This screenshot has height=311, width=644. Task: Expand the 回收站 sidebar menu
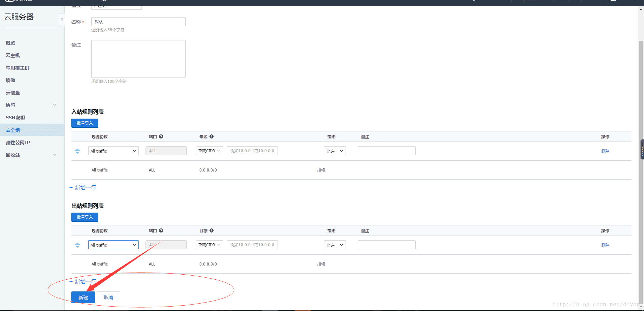pyautogui.click(x=54, y=155)
